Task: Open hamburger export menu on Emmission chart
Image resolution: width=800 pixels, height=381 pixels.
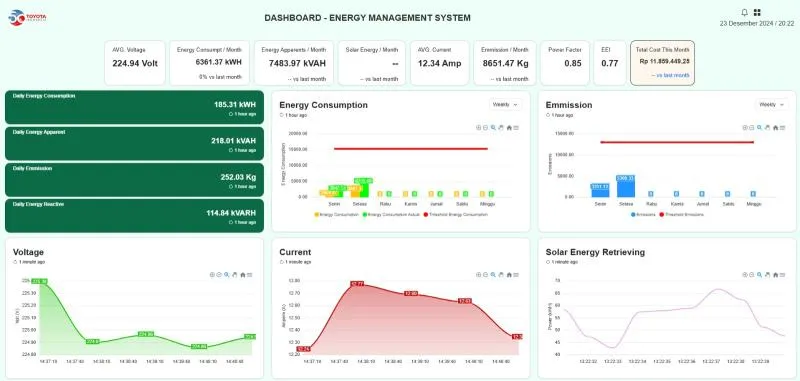Action: click(783, 128)
